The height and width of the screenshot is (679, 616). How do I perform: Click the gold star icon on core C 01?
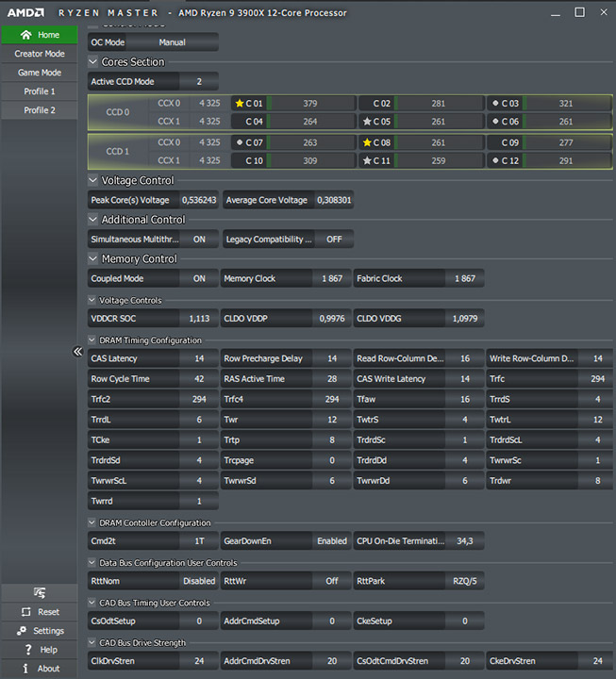[x=239, y=103]
